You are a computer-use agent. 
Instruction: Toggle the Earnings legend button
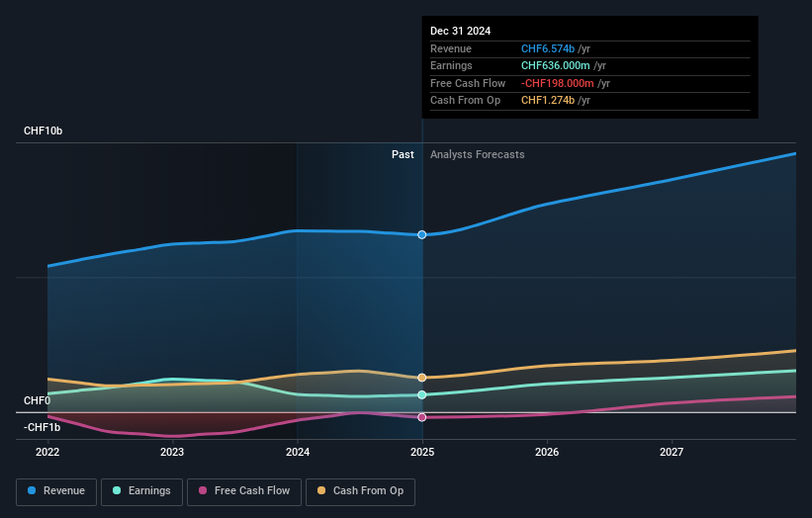141,491
